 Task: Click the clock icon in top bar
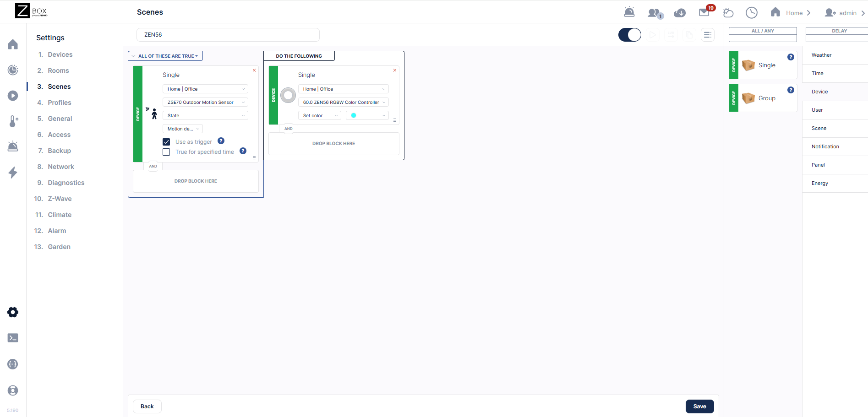[752, 13]
